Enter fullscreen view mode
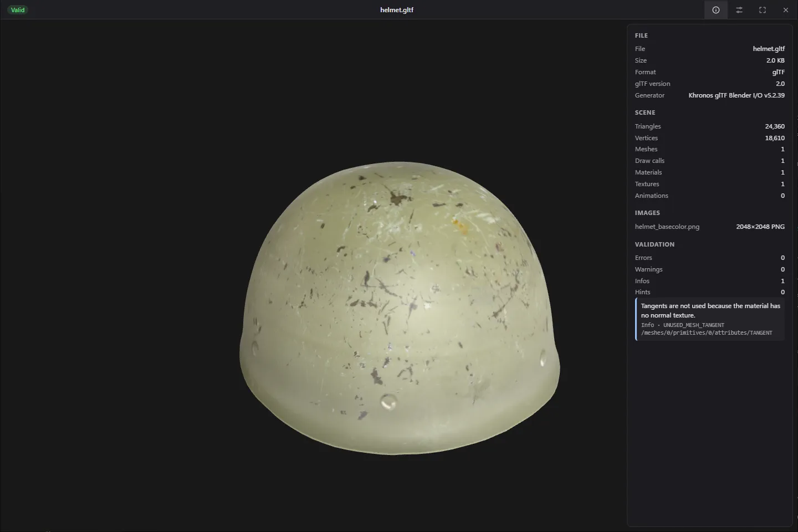Image resolution: width=798 pixels, height=532 pixels. pos(763,10)
